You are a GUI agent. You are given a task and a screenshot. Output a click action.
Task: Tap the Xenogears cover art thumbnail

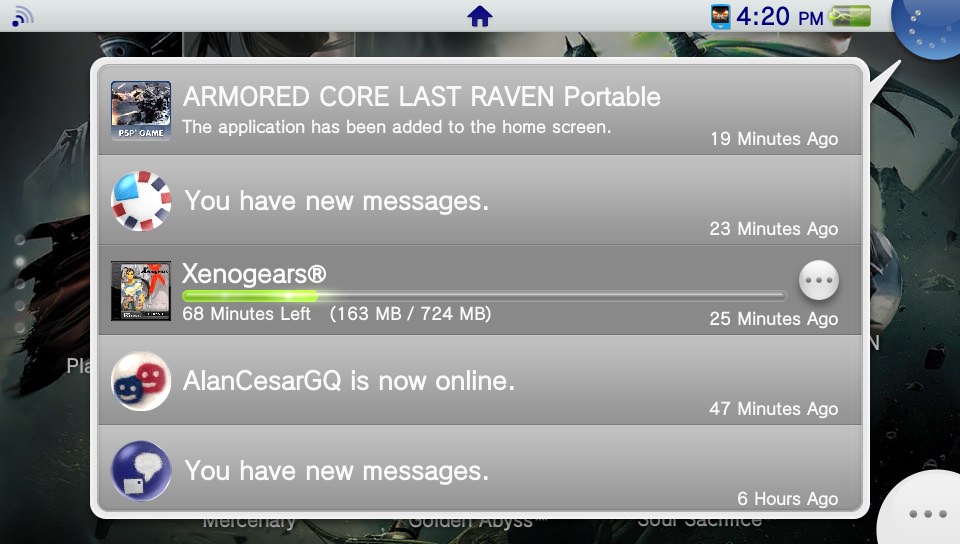tap(141, 291)
